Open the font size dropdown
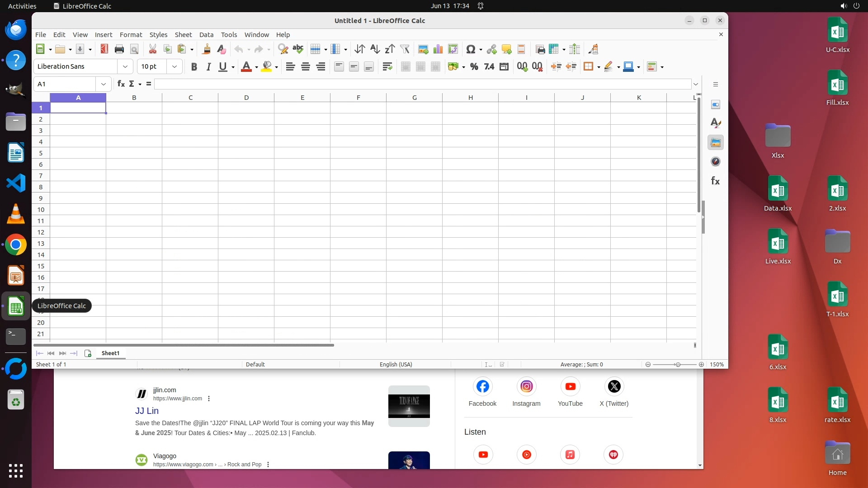868x488 pixels. coord(175,67)
